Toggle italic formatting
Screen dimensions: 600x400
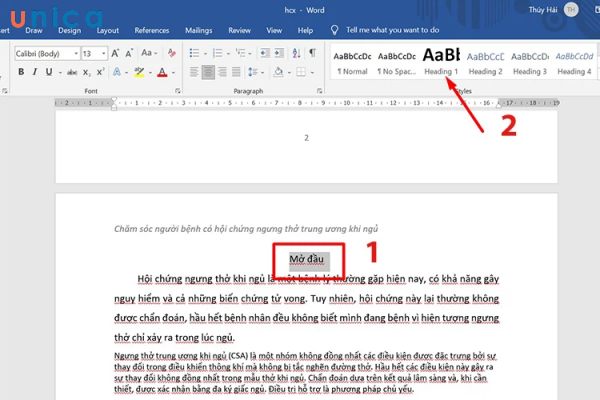pyautogui.click(x=34, y=72)
